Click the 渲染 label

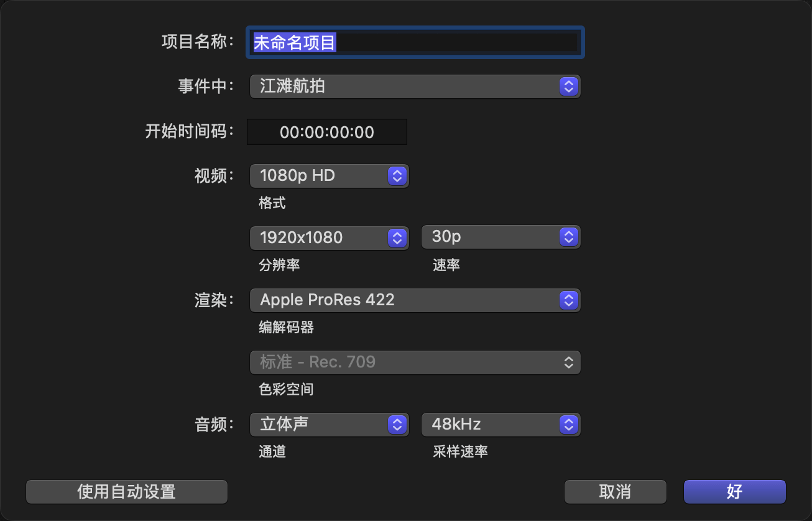(215, 300)
